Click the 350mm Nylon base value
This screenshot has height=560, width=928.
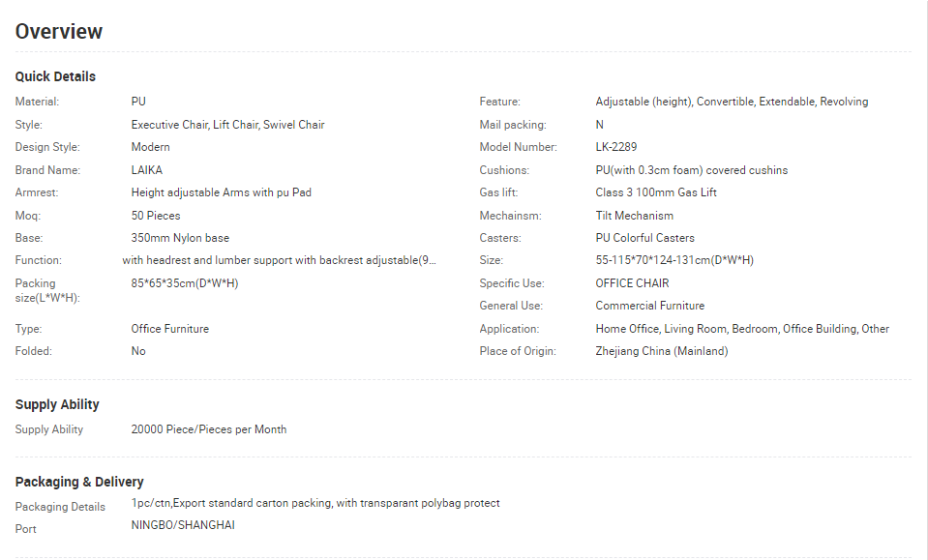tap(180, 238)
